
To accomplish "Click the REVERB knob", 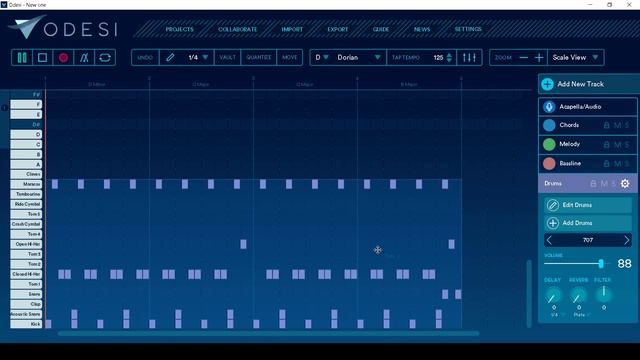I will point(578,295).
